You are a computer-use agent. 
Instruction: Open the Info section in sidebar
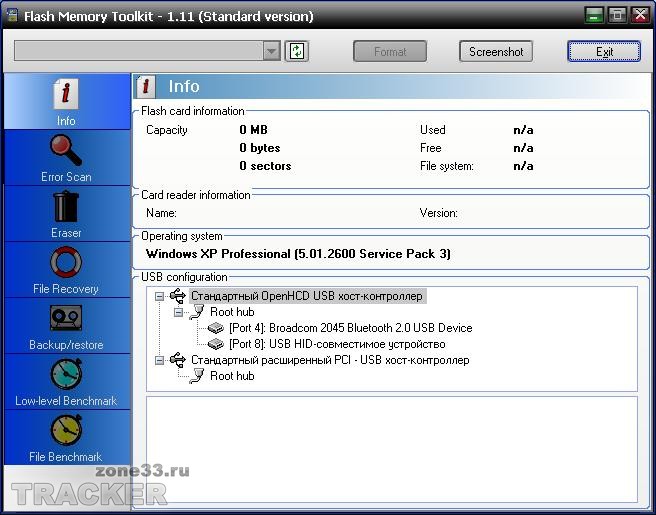(67, 102)
